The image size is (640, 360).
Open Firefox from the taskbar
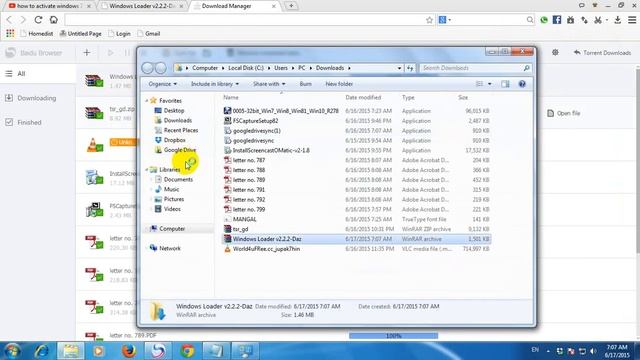[x=129, y=351]
